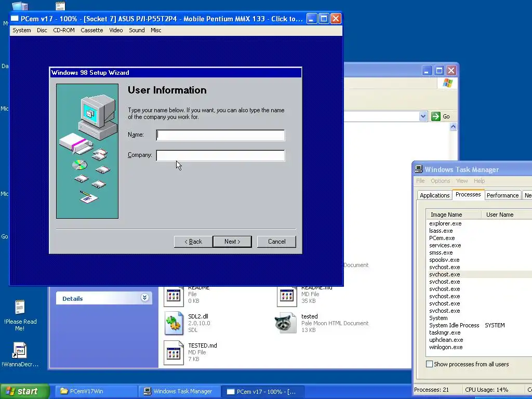Open the Disc menu in PCem
The width and height of the screenshot is (532, 399).
[42, 30]
